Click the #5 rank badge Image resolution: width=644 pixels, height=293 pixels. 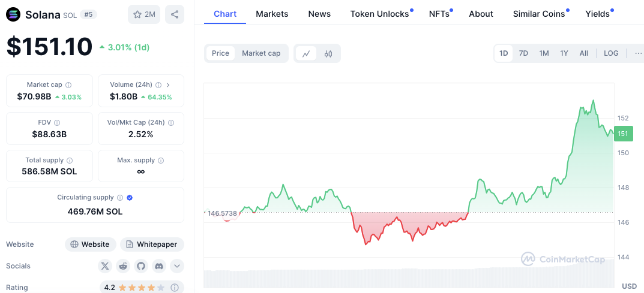click(87, 15)
